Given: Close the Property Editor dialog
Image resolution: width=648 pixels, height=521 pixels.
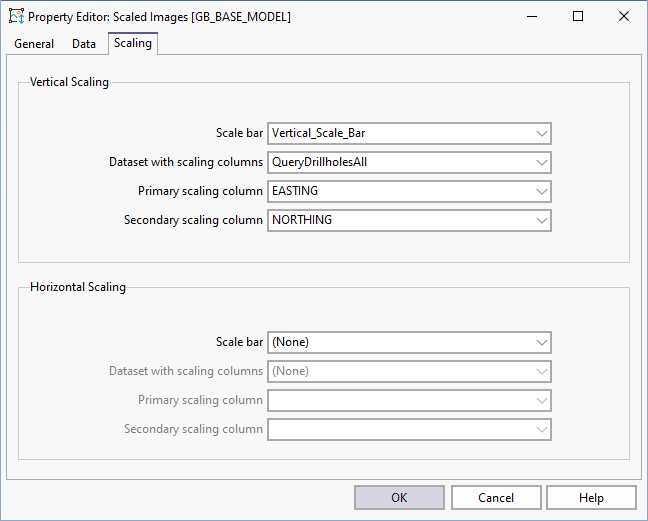Looking at the screenshot, I should (x=624, y=17).
